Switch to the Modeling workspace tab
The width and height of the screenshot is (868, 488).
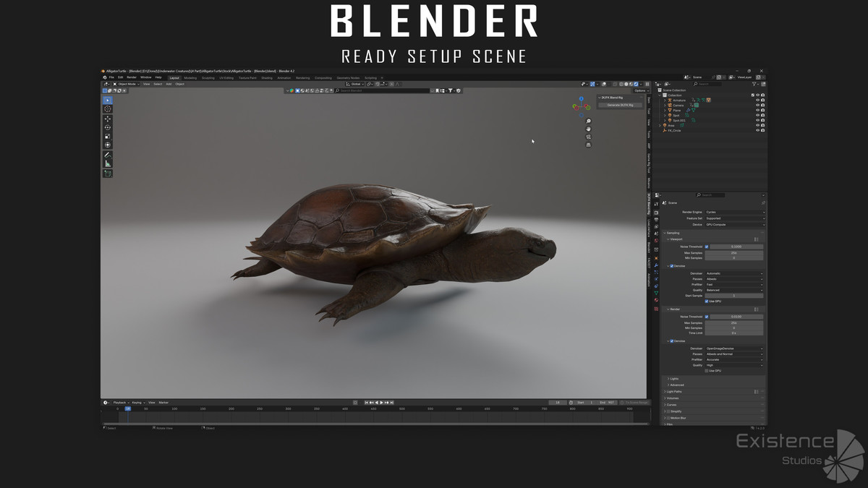190,78
